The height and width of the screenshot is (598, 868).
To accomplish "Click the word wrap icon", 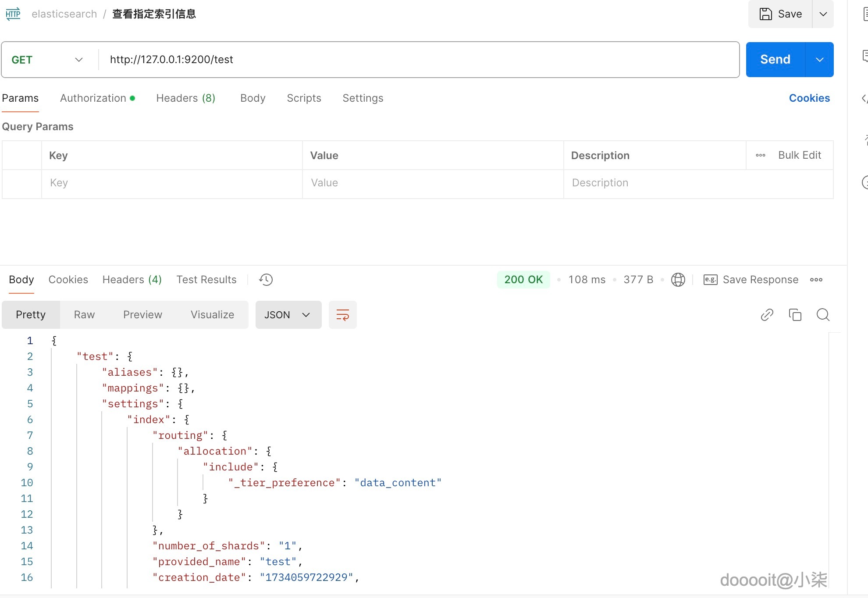I will [342, 315].
